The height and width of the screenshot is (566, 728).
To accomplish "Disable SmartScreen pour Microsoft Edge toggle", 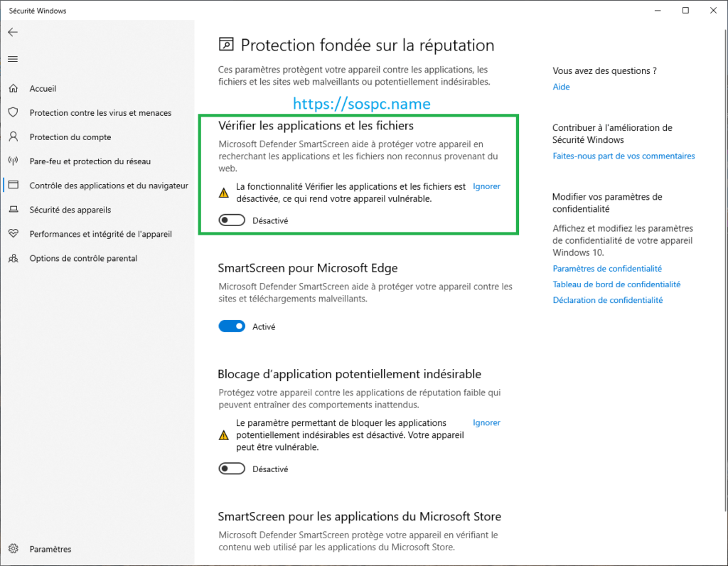I will tap(232, 326).
